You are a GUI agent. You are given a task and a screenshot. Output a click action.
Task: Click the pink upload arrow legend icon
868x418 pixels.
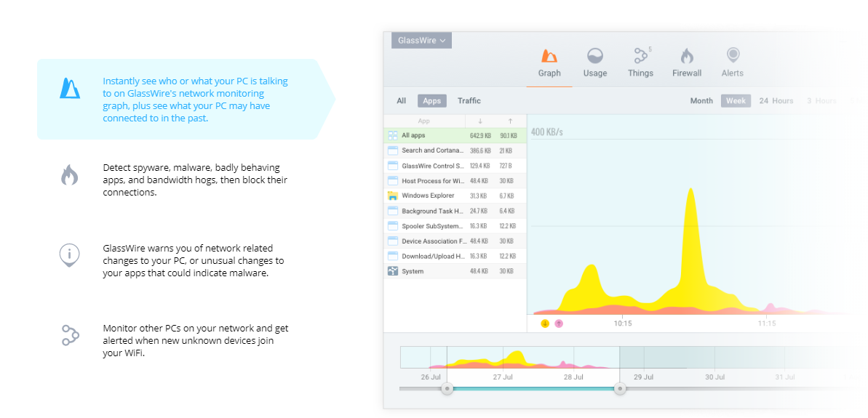559,323
